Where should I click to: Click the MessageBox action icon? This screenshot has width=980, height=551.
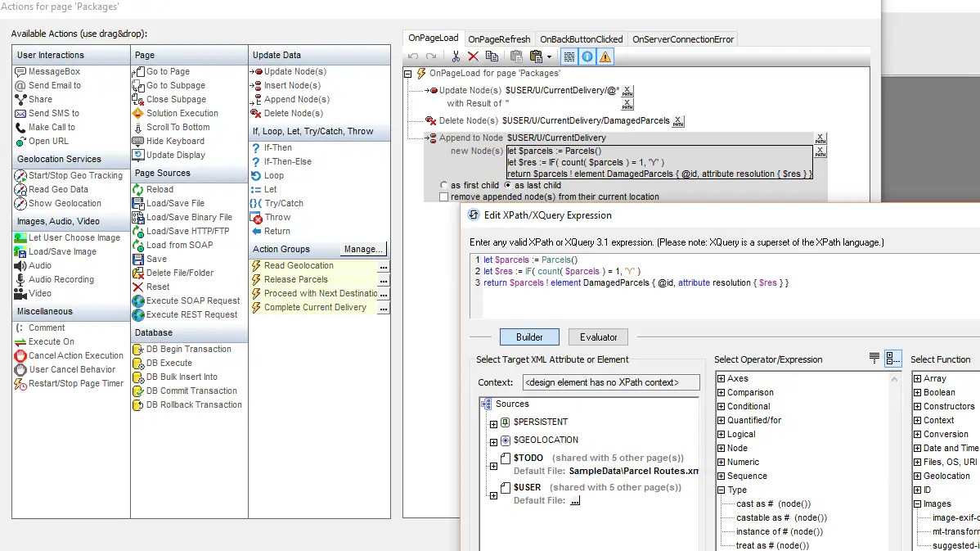coord(20,72)
